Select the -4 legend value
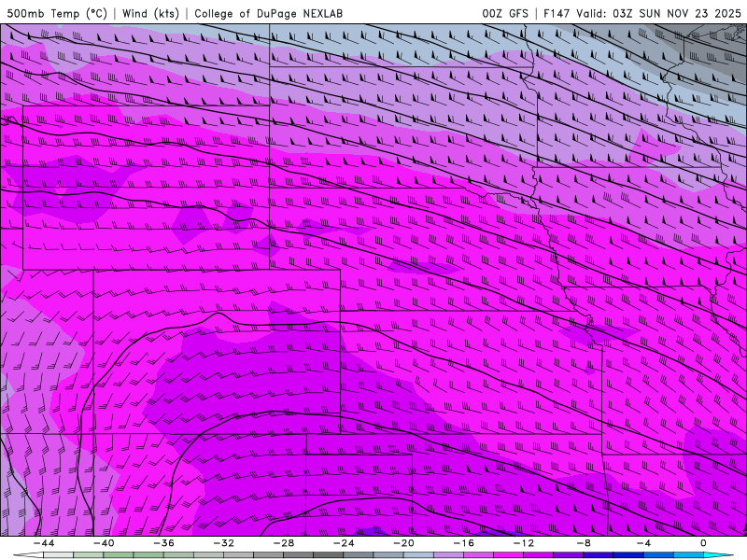Viewport: 747px width, 560px height. pyautogui.click(x=644, y=543)
